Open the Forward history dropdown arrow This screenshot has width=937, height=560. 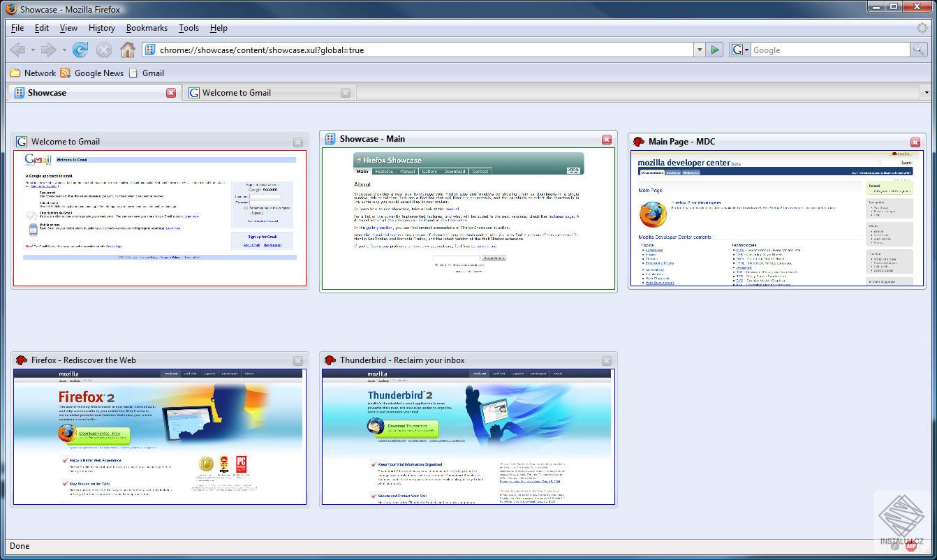pos(64,50)
